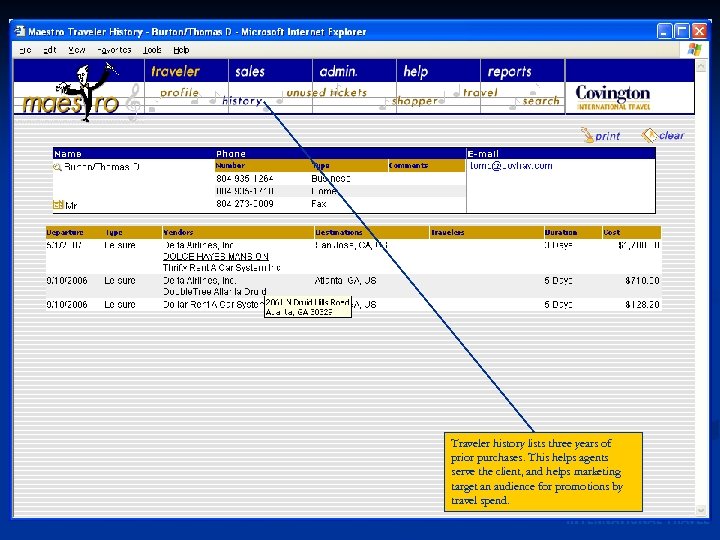
Task: Select the fax number 804 273-0009
Action: [245, 203]
